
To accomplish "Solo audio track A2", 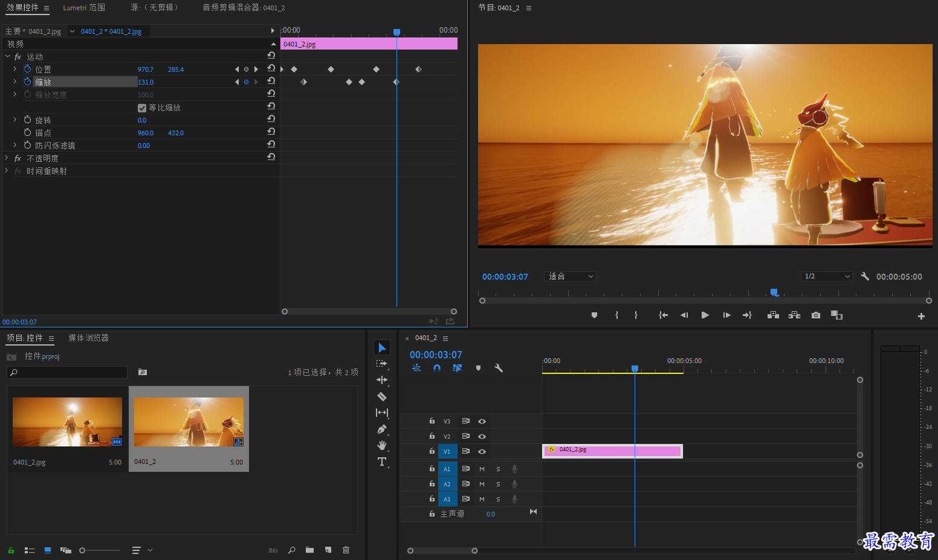I will click(x=498, y=484).
